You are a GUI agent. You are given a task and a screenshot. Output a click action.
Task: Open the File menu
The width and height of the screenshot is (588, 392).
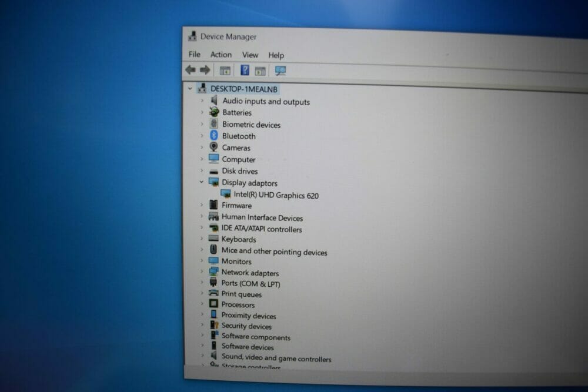tap(194, 54)
